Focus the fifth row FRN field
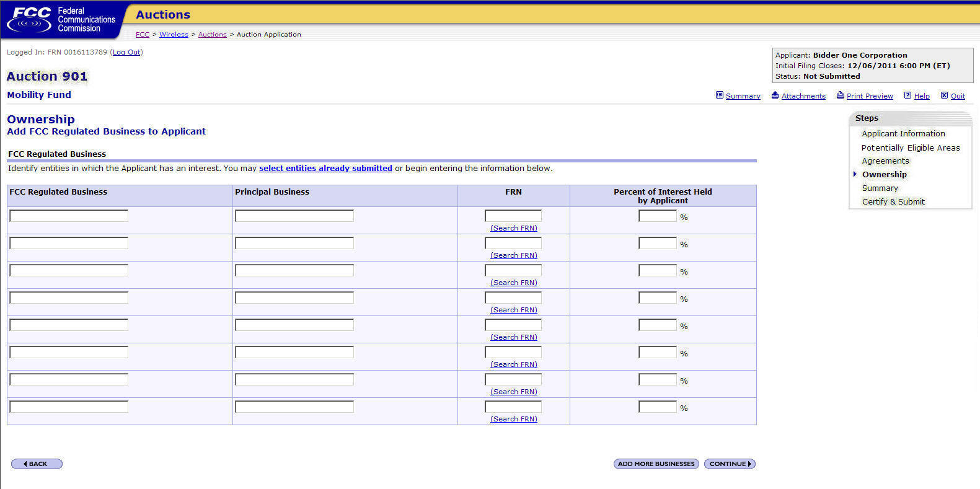This screenshot has height=489, width=980. point(513,325)
